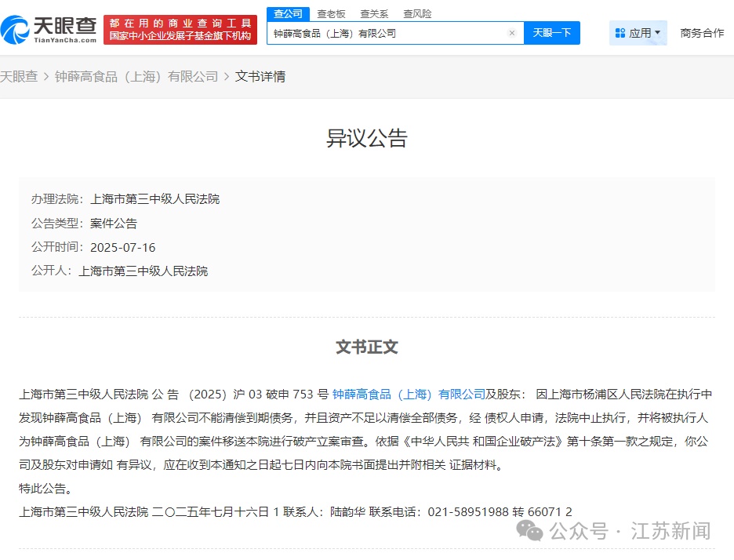Select the 查公司 search tab
This screenshot has width=734, height=560.
(288, 13)
